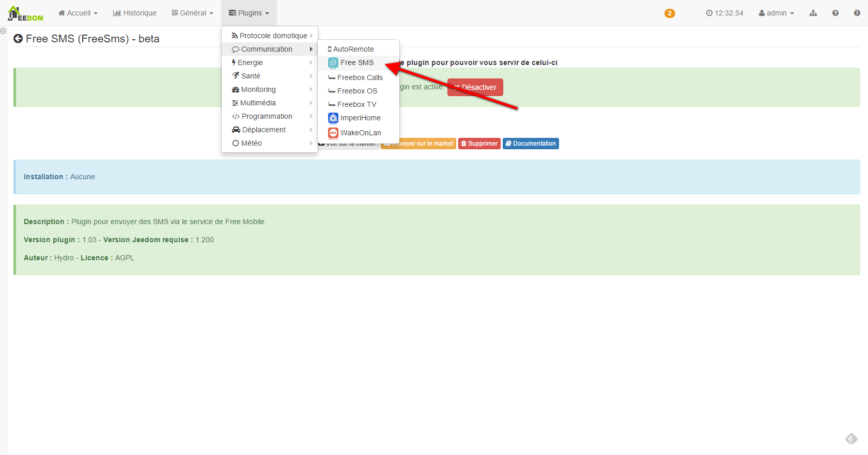Open Freebox Calls plugin

click(359, 77)
